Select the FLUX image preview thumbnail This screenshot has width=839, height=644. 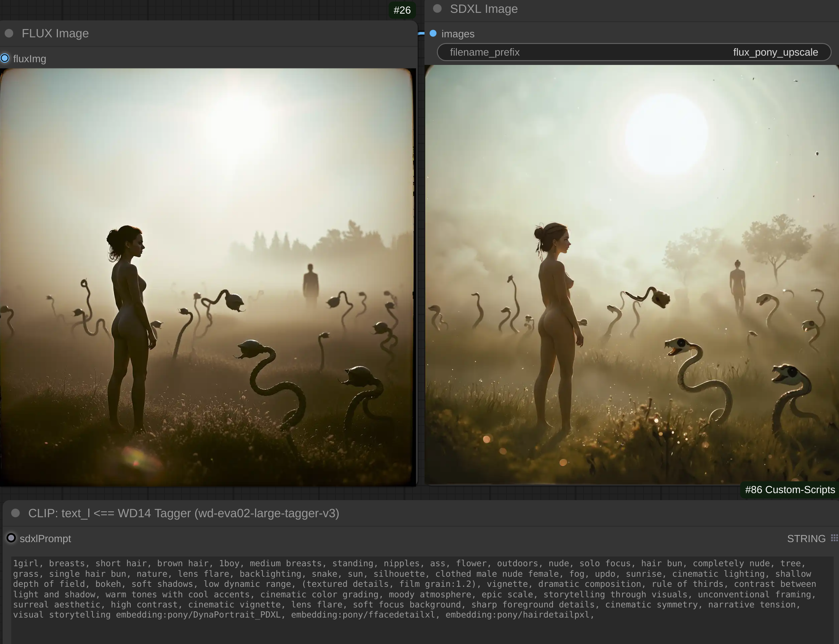coord(207,277)
